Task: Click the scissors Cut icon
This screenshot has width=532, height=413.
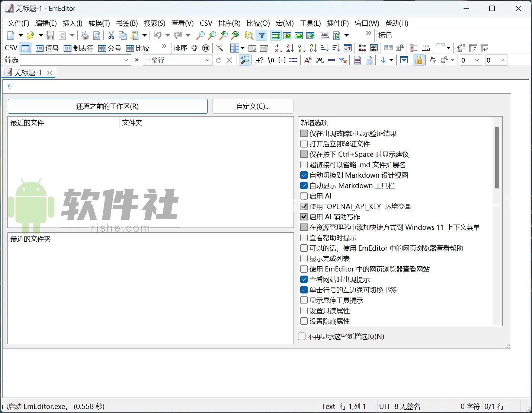Action: coord(110,35)
